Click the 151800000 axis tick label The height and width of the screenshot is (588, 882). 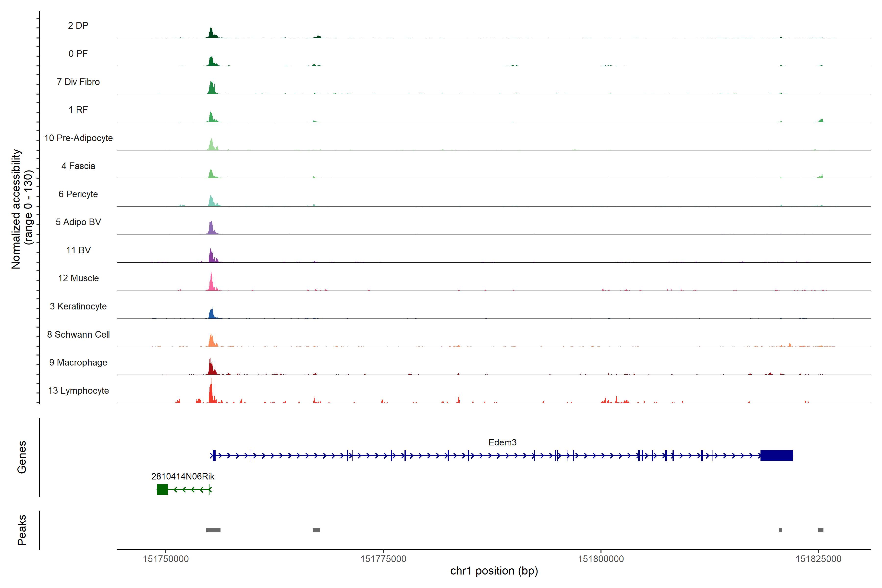pyautogui.click(x=601, y=559)
